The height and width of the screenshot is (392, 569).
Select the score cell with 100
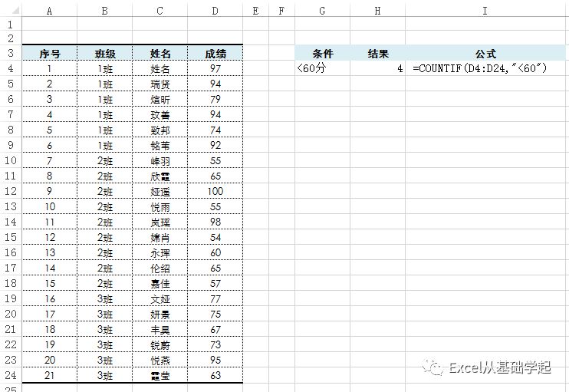point(215,191)
